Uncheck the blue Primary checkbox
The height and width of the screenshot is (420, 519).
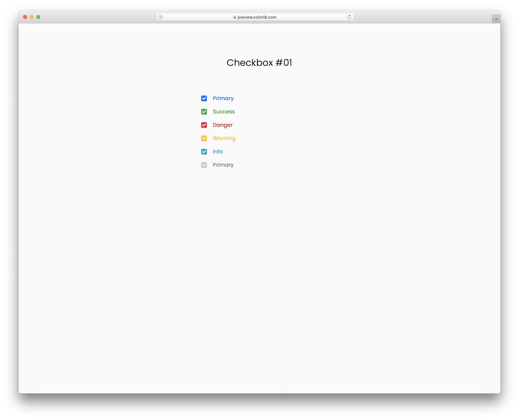pos(204,98)
